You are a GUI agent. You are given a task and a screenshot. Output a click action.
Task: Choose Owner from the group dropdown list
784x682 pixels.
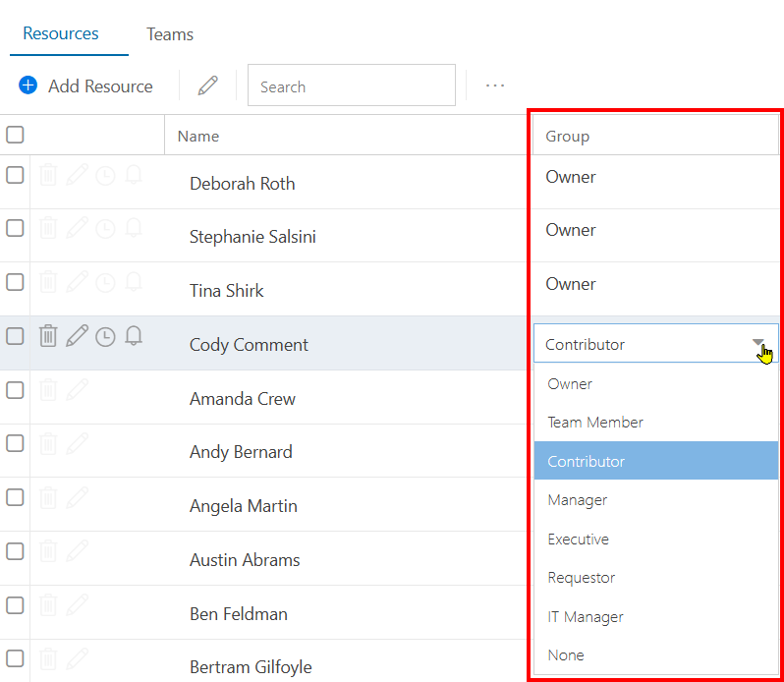(656, 384)
